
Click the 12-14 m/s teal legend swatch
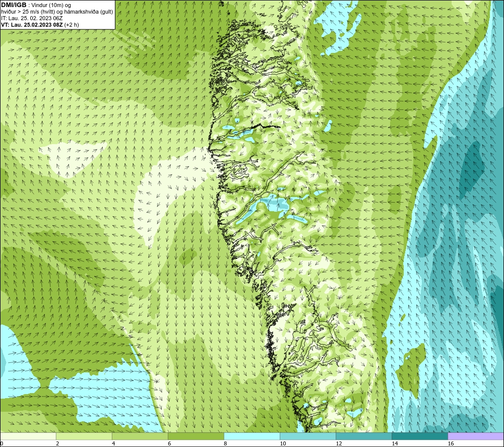click(x=363, y=436)
